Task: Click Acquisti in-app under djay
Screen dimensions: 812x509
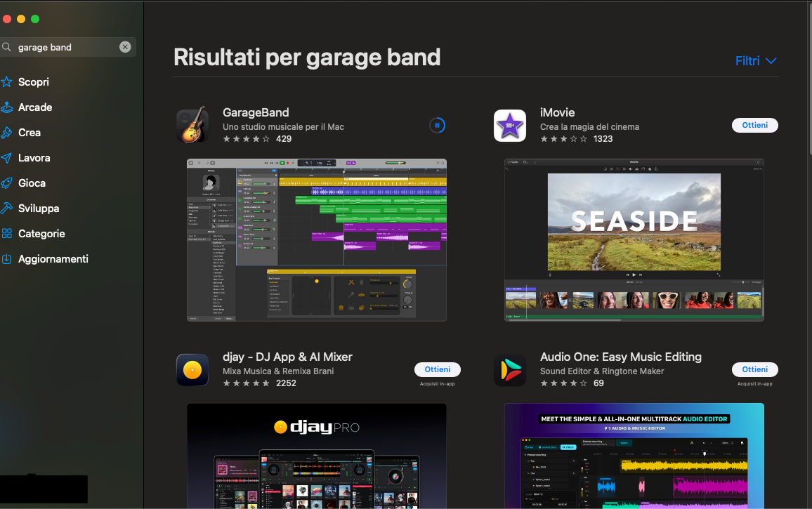Action: (x=437, y=384)
